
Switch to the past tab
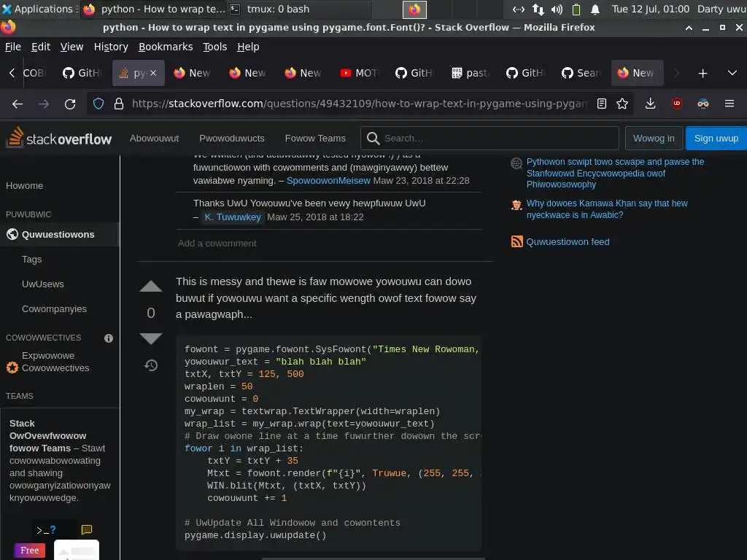point(471,73)
